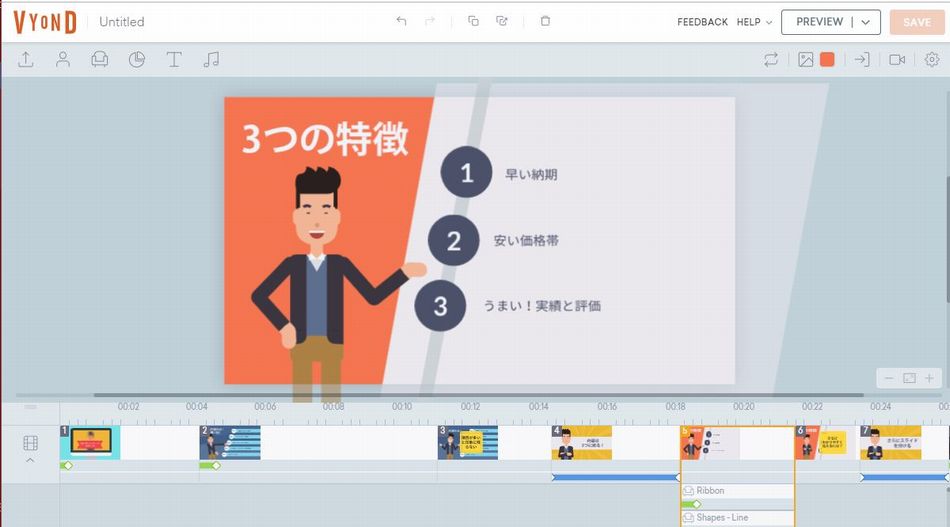Select the number 2 circle on stage
950x527 pixels.
[x=454, y=240]
